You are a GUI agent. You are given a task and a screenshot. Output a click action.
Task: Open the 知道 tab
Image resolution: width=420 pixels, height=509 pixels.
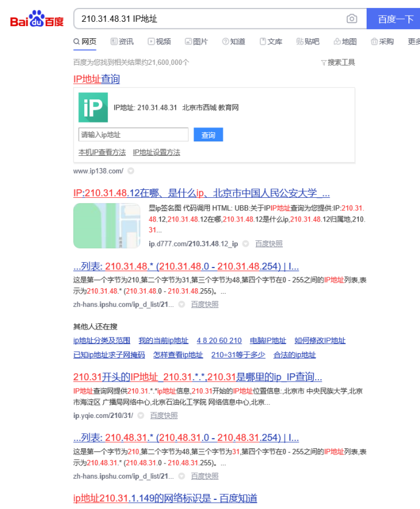tap(234, 41)
